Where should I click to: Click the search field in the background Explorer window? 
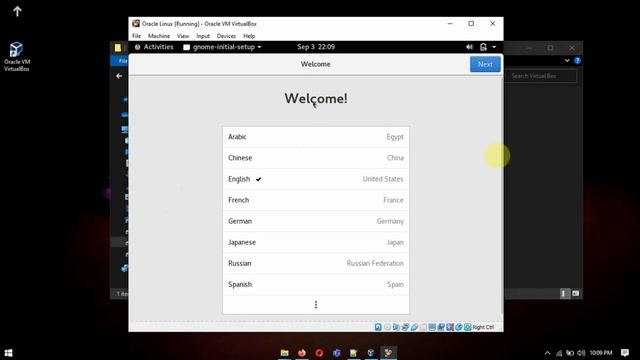(x=541, y=76)
